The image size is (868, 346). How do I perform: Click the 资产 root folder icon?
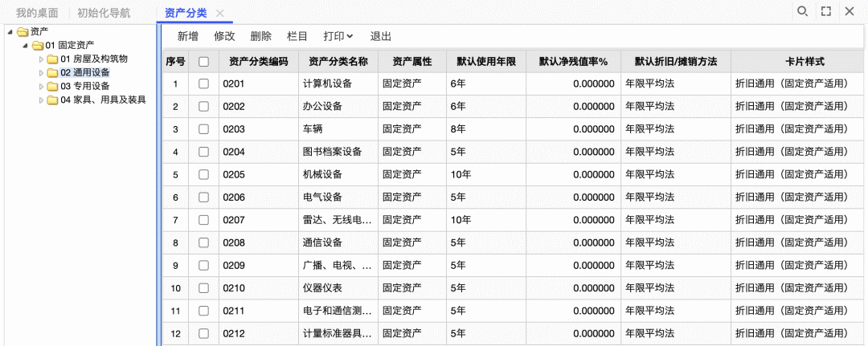tap(22, 31)
